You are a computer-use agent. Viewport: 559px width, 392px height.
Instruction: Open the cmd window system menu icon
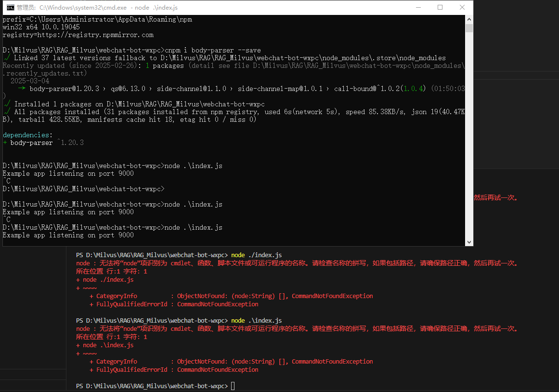(10, 7)
